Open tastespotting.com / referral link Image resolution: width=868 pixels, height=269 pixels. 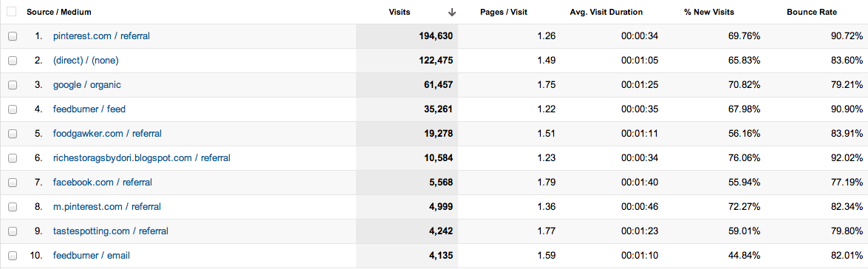click(x=111, y=231)
